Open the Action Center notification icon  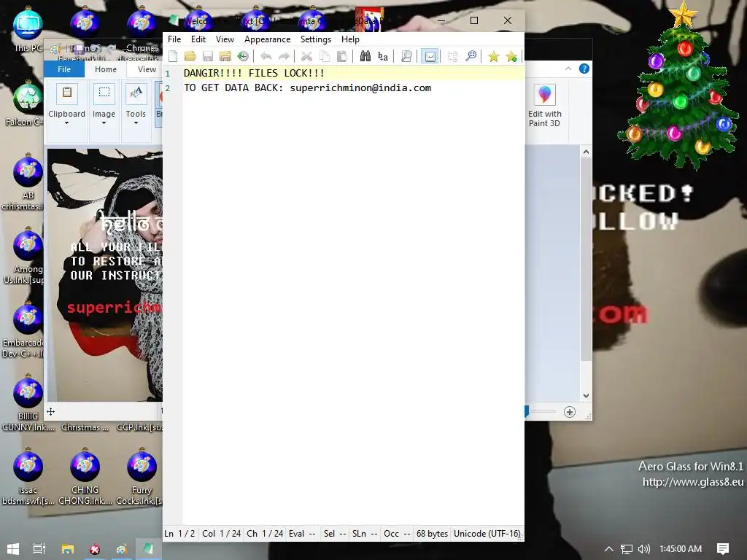point(723,549)
